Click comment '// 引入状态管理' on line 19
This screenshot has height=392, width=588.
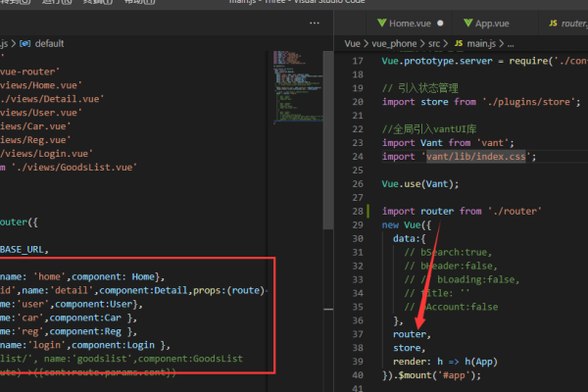[x=420, y=88]
